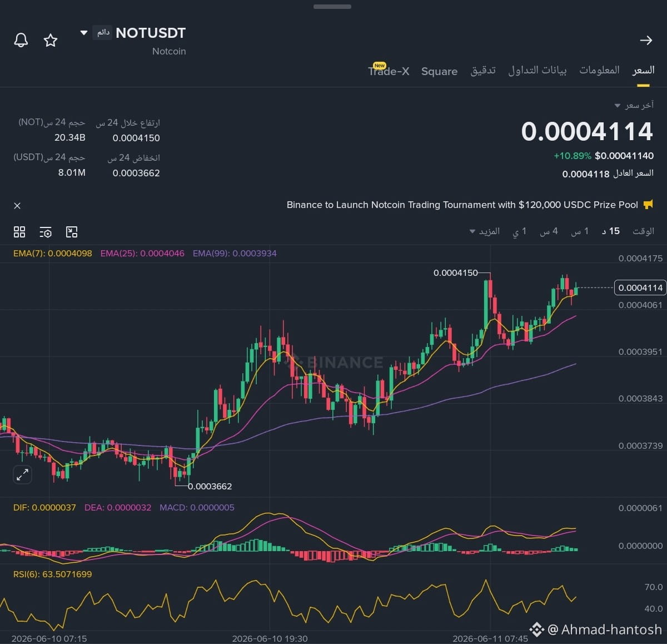
Task: Dismiss the Notcoin tournament announcement banner
Action: (17, 206)
